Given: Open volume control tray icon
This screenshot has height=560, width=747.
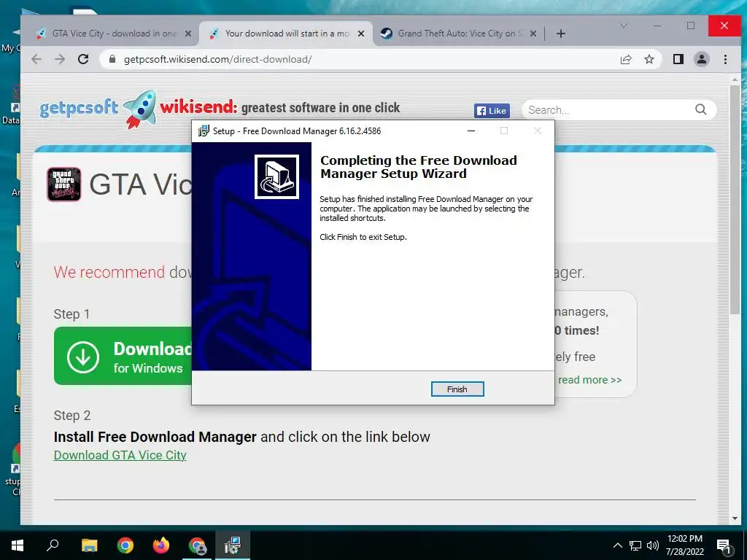Looking at the screenshot, I should tap(653, 545).
